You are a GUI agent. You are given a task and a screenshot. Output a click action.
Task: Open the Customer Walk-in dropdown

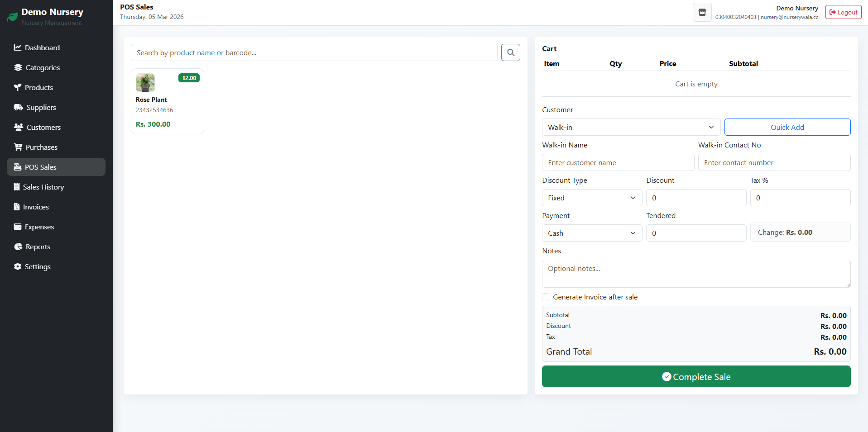pyautogui.click(x=631, y=127)
